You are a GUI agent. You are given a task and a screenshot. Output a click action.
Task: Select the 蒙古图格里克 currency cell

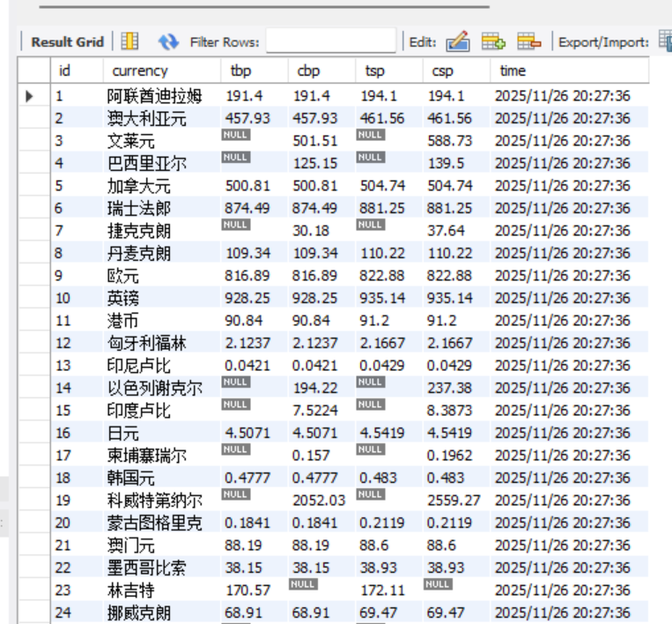162,523
